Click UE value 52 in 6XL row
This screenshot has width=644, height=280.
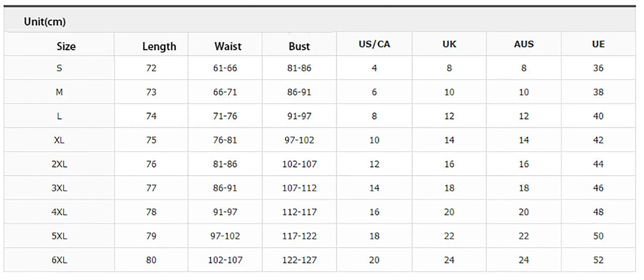tap(598, 260)
